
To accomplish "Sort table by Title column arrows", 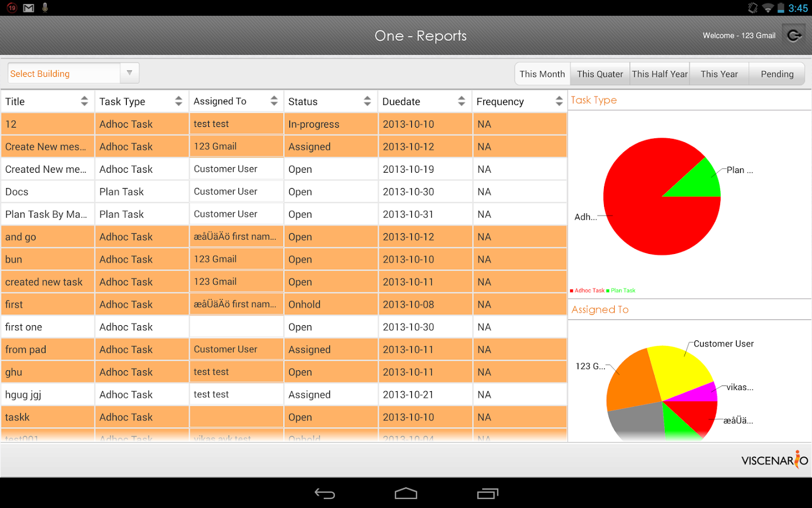I will pyautogui.click(x=85, y=102).
